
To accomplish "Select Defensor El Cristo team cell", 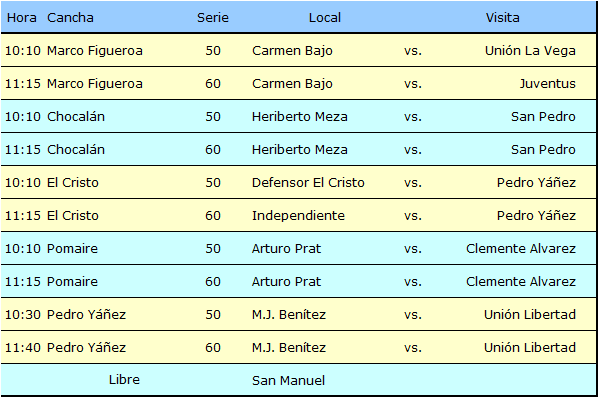I will [x=308, y=182].
